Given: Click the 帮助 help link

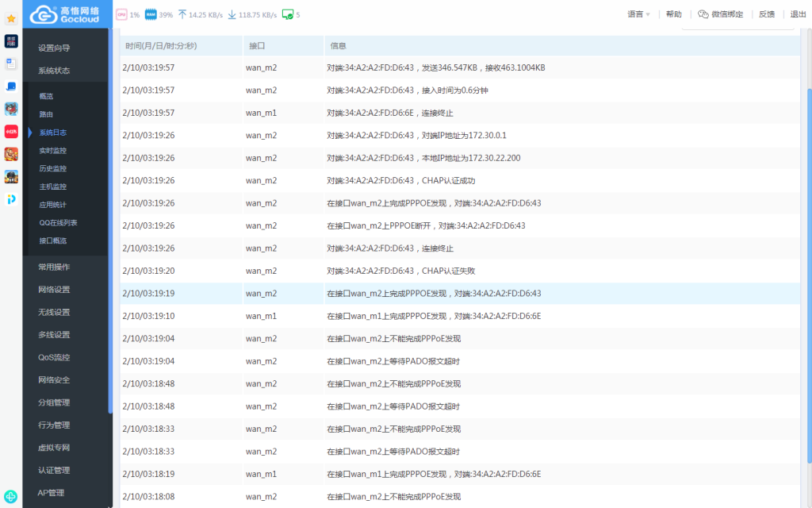Looking at the screenshot, I should (x=673, y=14).
